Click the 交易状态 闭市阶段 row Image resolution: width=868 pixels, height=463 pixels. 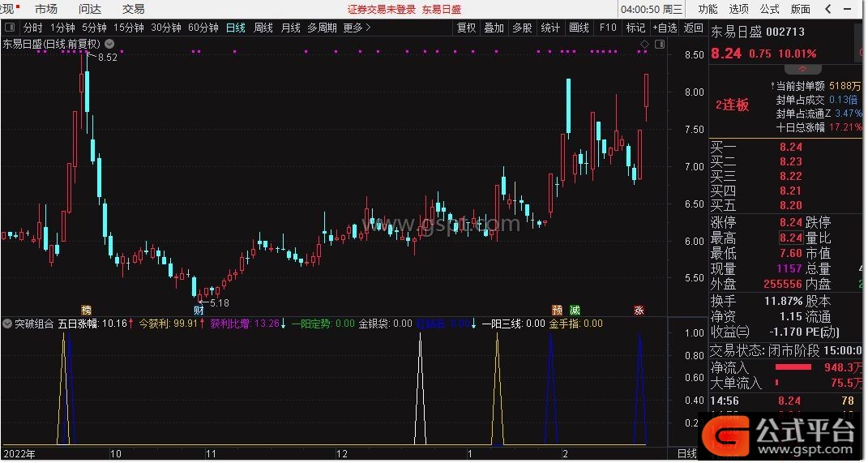(x=786, y=351)
